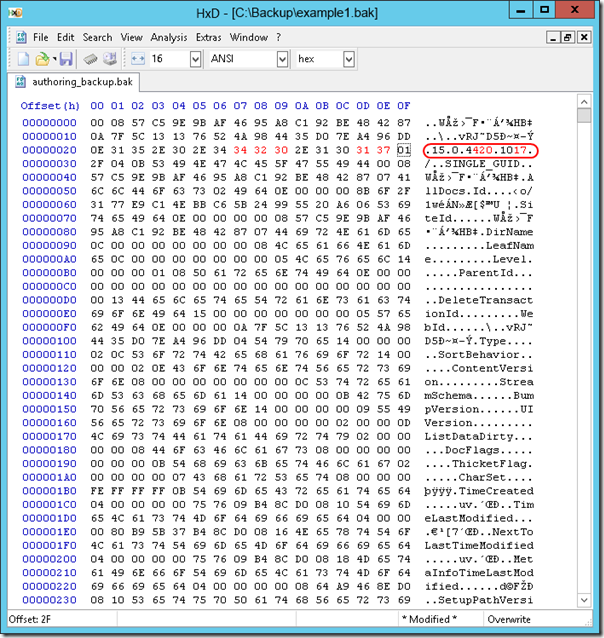This screenshot has width=604, height=638.
Task: Click byte FE at row 000001B0
Action: click(x=97, y=491)
